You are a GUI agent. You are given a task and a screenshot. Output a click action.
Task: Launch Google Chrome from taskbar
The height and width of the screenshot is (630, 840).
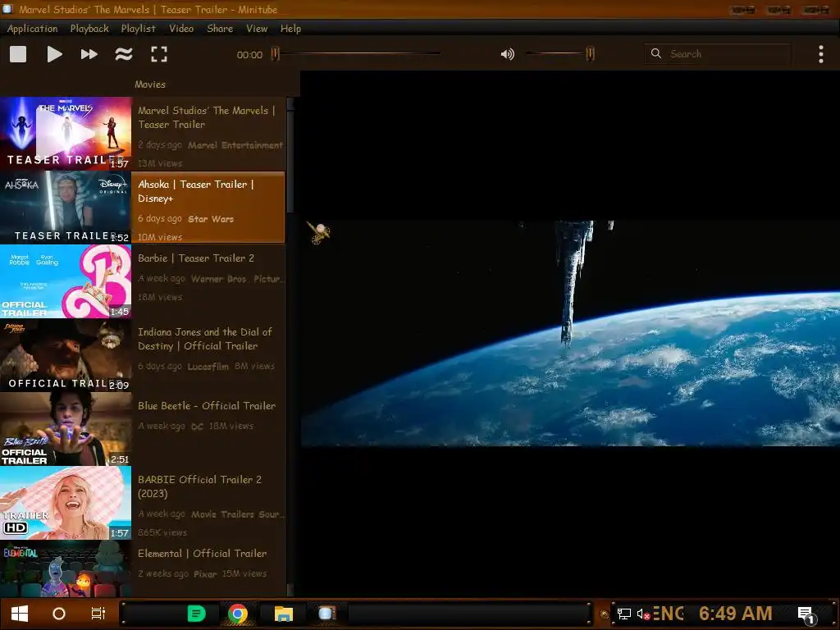coord(238,614)
